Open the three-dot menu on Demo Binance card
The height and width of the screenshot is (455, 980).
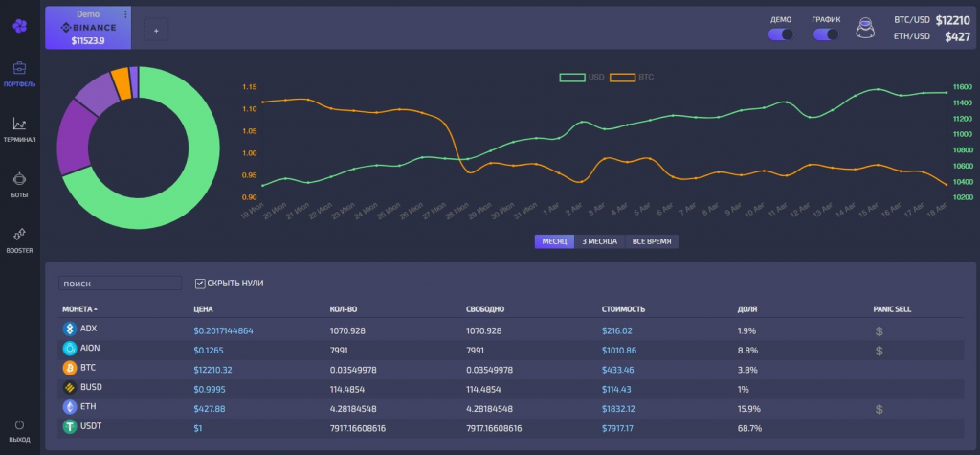[125, 14]
